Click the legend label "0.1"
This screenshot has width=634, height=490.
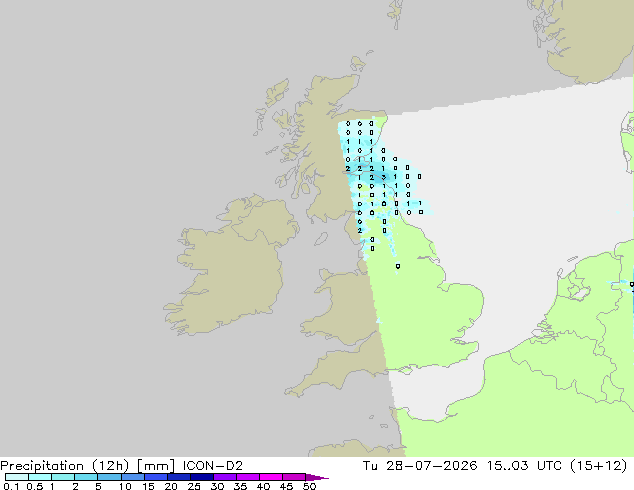[11, 486]
